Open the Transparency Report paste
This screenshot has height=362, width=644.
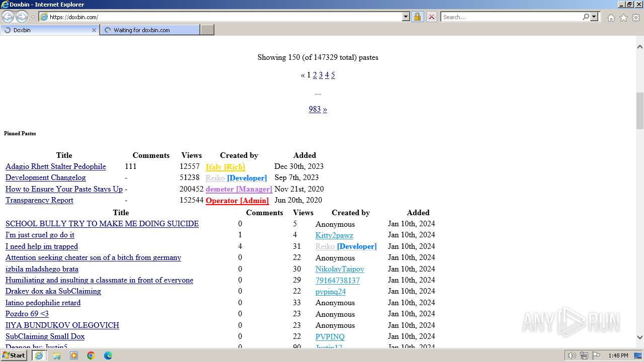click(39, 200)
